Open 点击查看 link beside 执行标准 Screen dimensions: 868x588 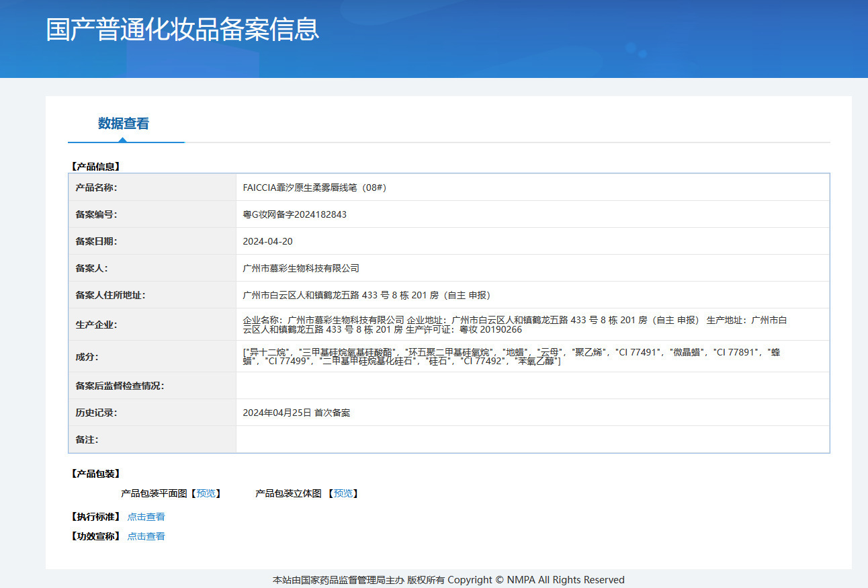[146, 517]
